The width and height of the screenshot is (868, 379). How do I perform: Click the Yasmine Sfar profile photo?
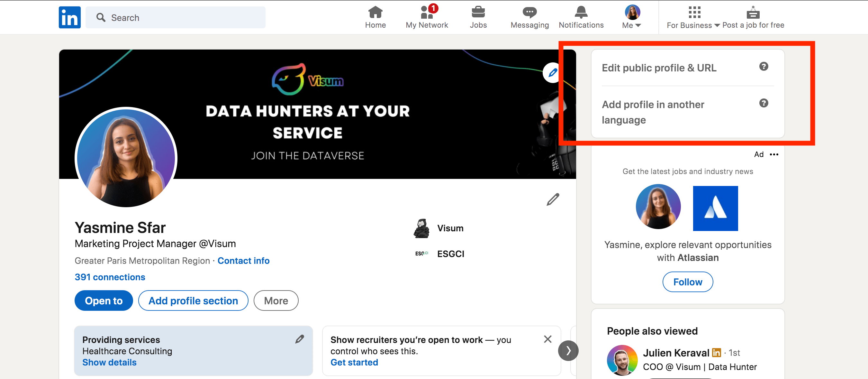[x=126, y=157]
